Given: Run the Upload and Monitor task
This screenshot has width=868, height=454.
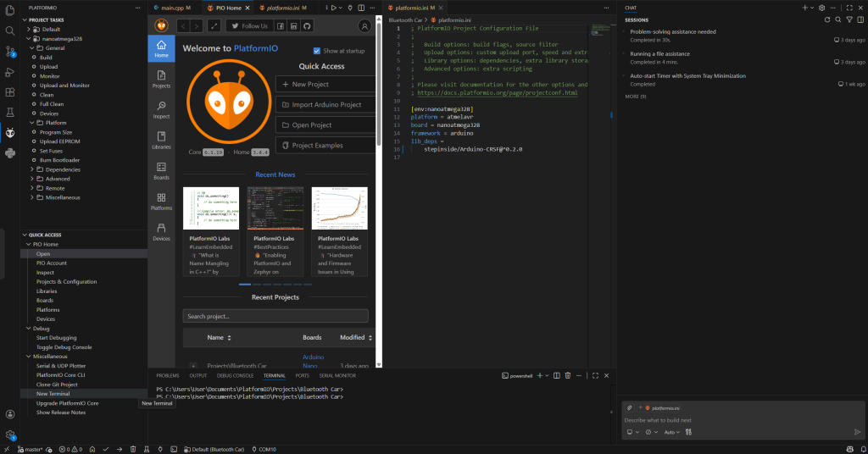Looking at the screenshot, I should coord(64,86).
